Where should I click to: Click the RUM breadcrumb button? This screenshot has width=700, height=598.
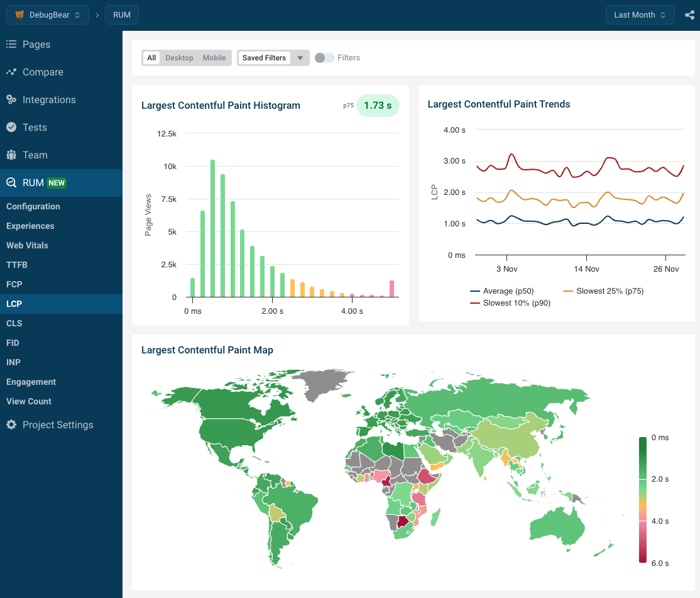pos(122,14)
